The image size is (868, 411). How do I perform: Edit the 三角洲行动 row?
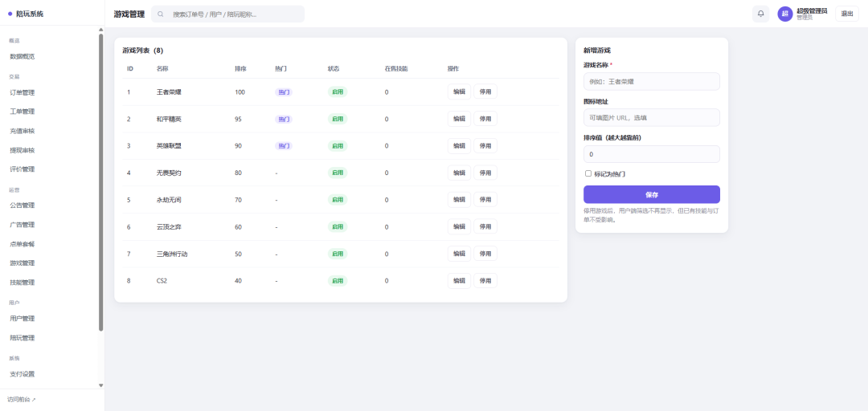[x=459, y=254]
